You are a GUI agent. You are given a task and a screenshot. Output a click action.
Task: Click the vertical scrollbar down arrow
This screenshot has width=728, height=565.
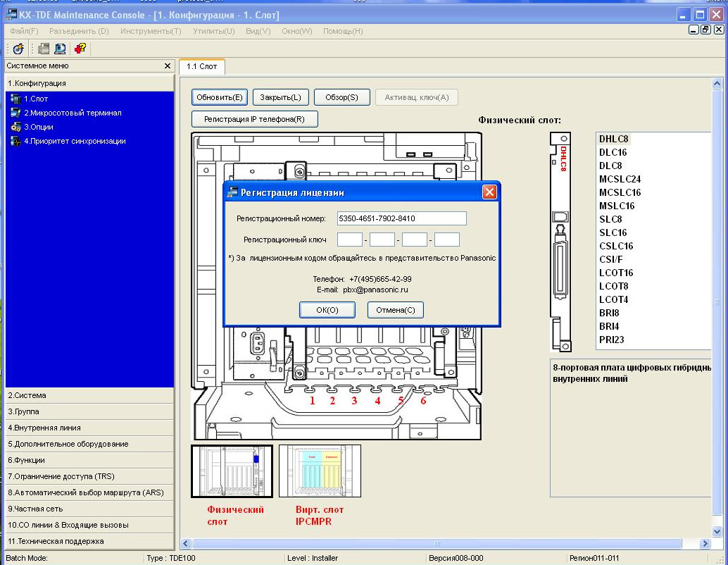pos(717,532)
